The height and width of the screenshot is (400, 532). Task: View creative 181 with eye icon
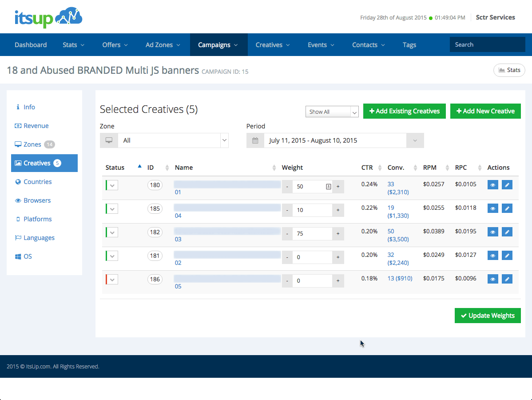tap(492, 256)
